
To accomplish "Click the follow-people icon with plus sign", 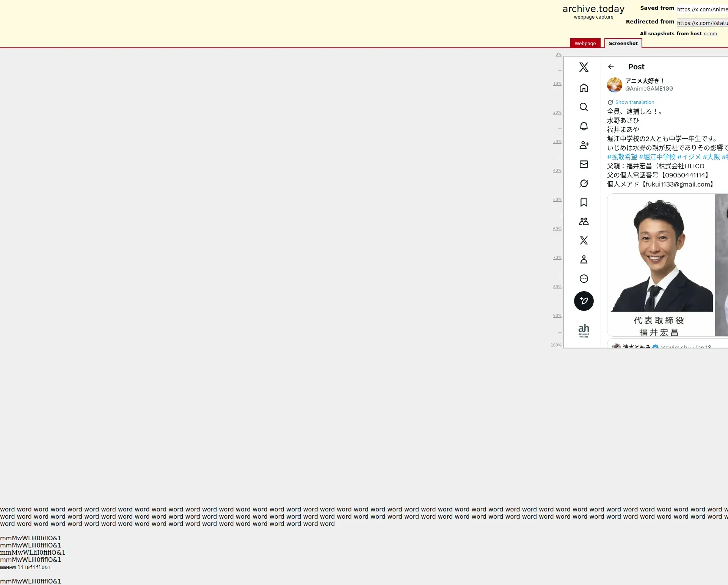I will [x=584, y=145].
